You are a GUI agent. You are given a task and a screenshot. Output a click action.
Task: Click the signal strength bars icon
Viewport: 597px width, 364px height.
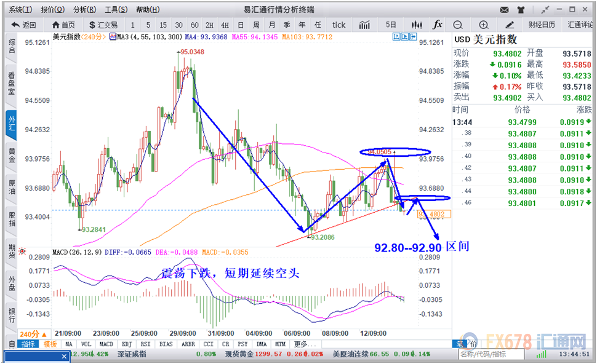(x=541, y=354)
